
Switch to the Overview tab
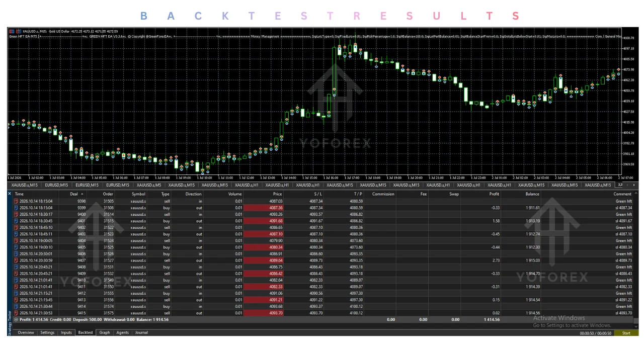click(26, 332)
